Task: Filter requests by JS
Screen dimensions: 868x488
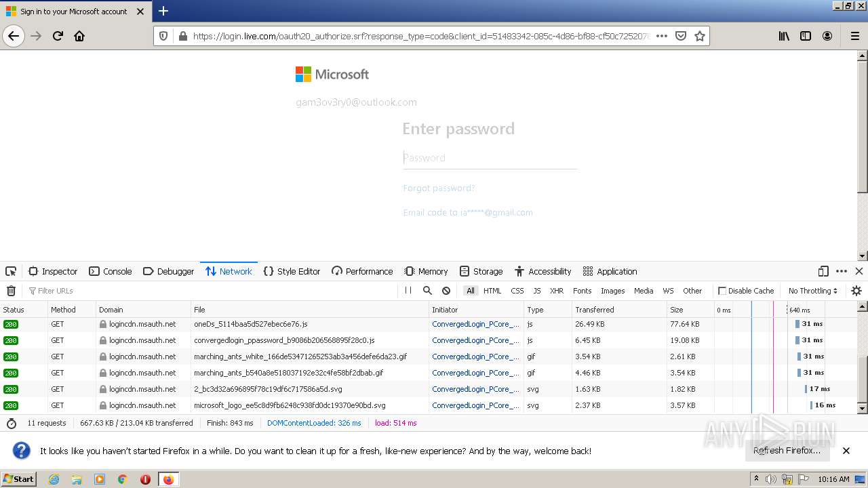Action: click(x=537, y=291)
